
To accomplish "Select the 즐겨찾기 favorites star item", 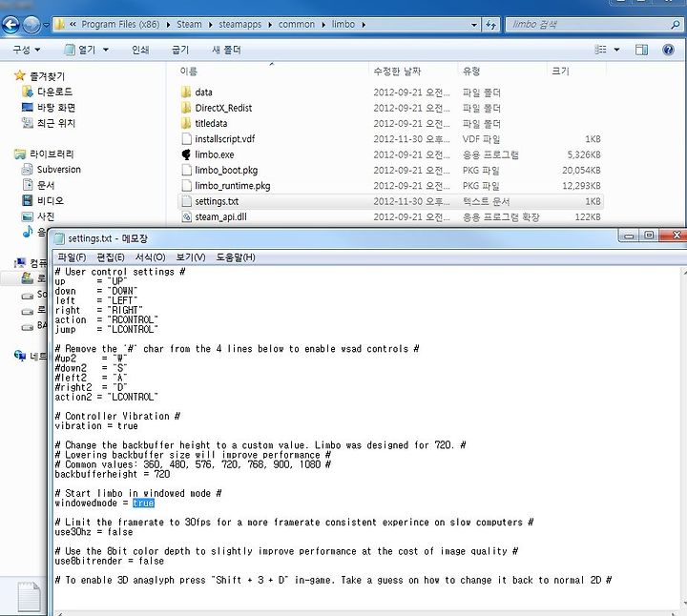I will pyautogui.click(x=39, y=76).
